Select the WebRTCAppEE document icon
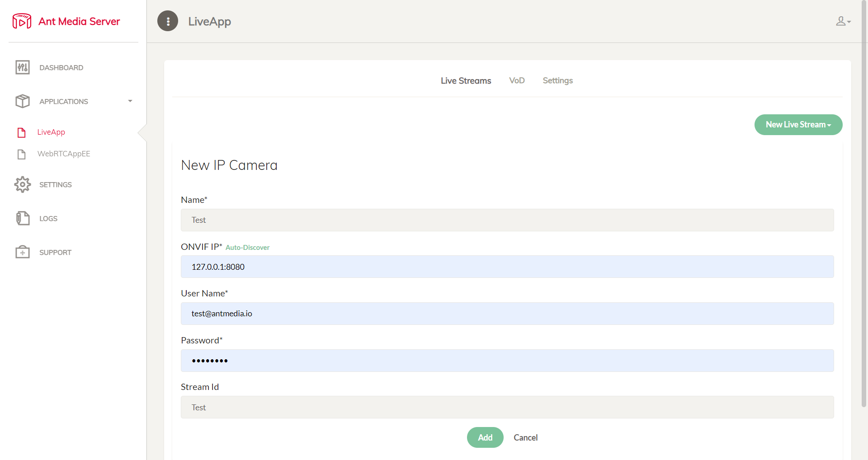The width and height of the screenshot is (868, 460). (x=21, y=154)
